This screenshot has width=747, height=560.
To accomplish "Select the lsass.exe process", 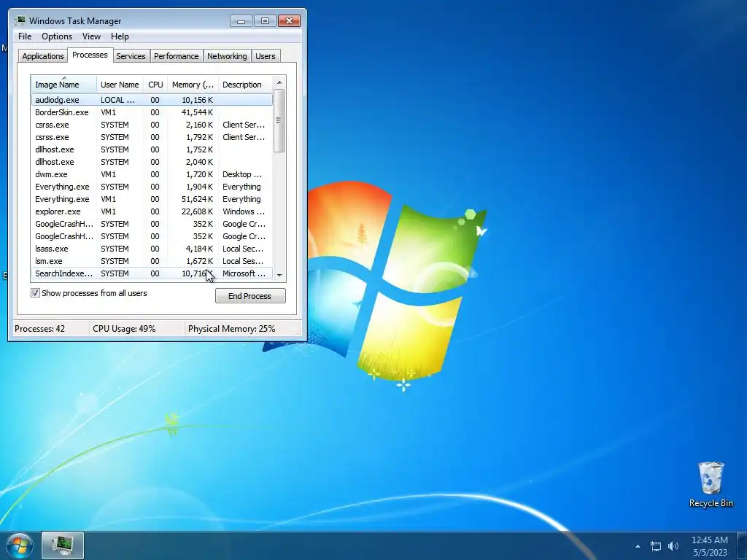I will pos(152,249).
